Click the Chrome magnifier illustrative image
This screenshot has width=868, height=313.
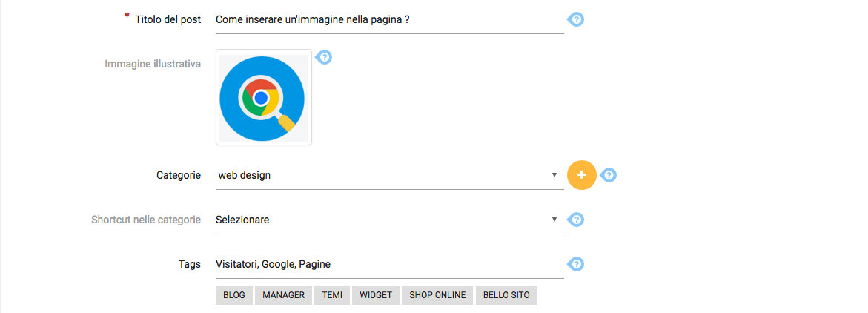[263, 97]
